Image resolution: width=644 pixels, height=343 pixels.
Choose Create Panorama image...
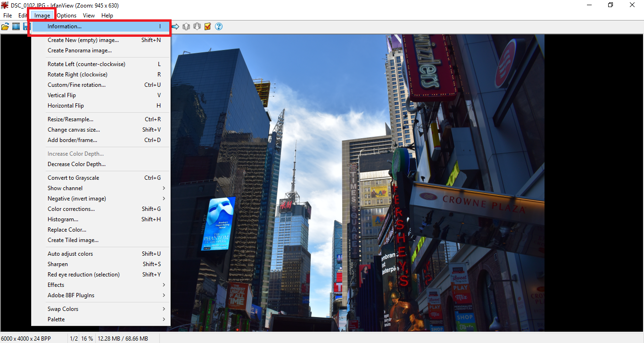click(100, 50)
